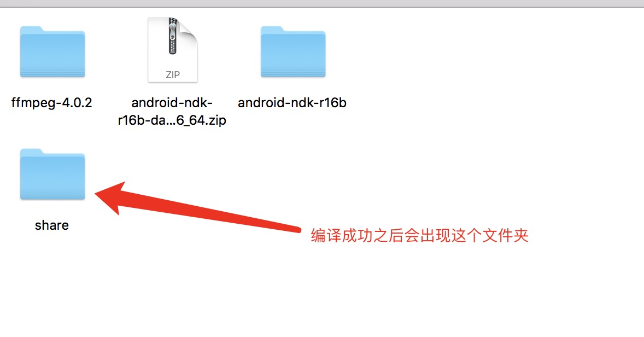Click the ffmpeg-4.0.2 folder name label
644x337 pixels.
pyautogui.click(x=52, y=103)
